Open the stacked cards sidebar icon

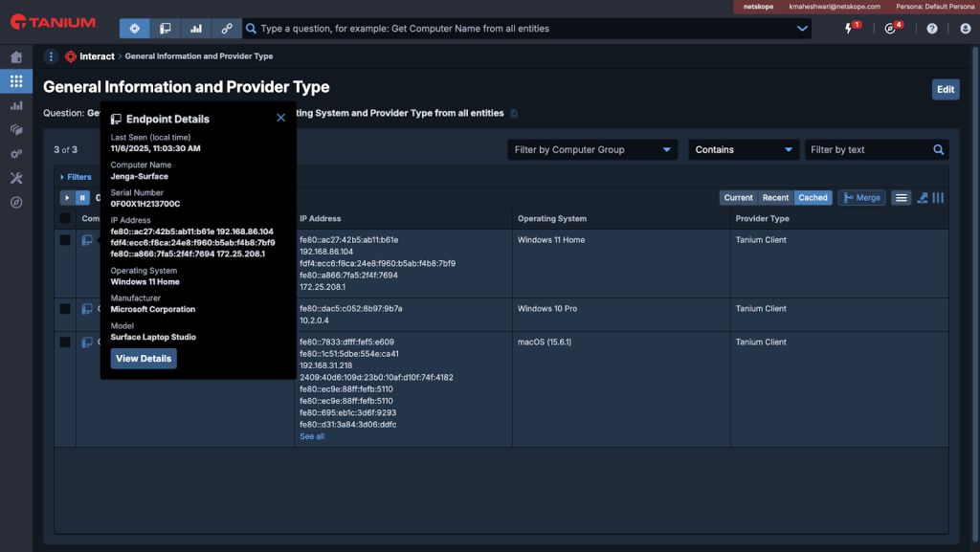point(16,129)
